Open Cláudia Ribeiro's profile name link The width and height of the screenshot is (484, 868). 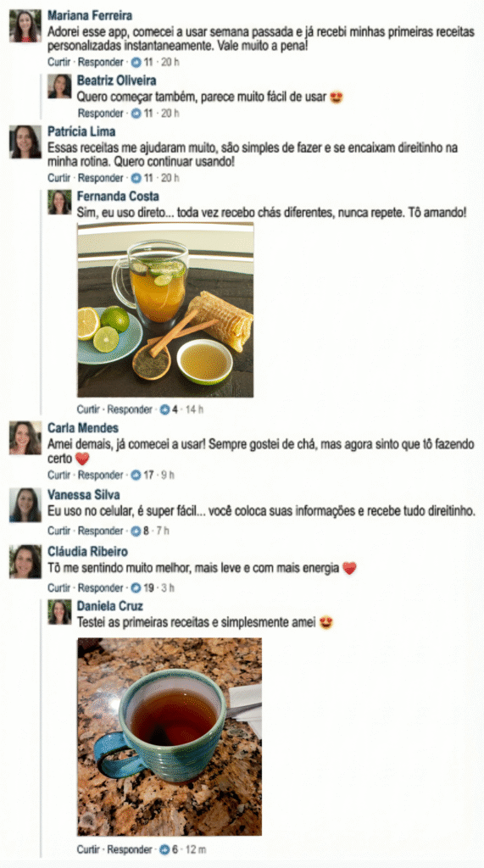pyautogui.click(x=87, y=552)
